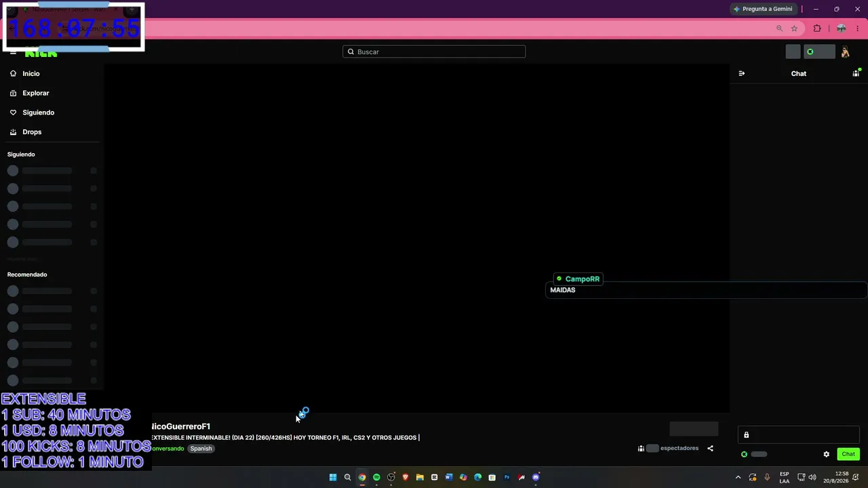The width and height of the screenshot is (868, 488).
Task: Open Pregunta a Gemini button
Action: point(763,9)
